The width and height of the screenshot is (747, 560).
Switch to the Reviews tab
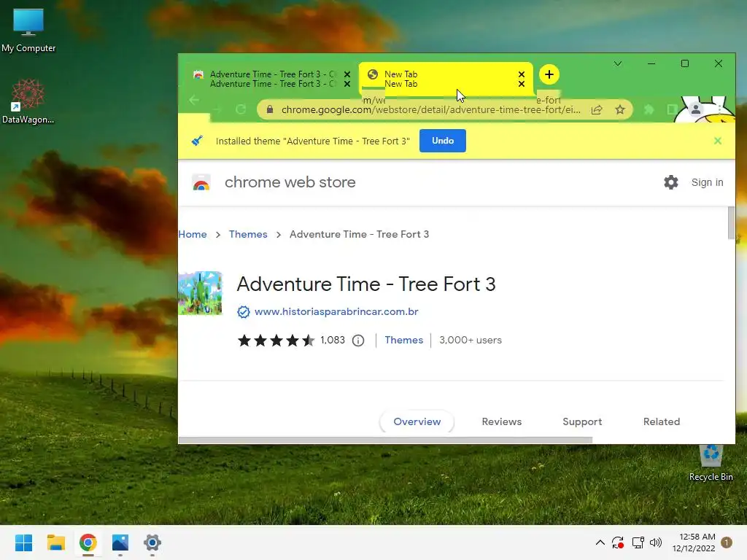click(502, 421)
